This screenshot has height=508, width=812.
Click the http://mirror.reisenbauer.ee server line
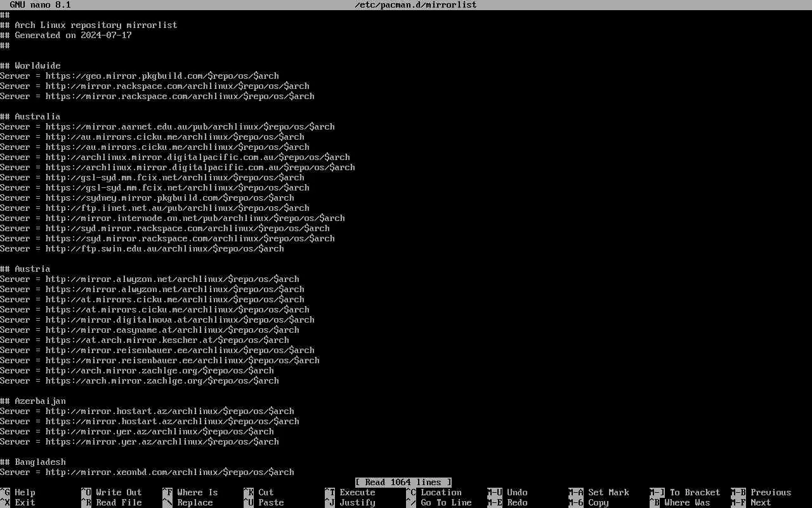click(157, 350)
